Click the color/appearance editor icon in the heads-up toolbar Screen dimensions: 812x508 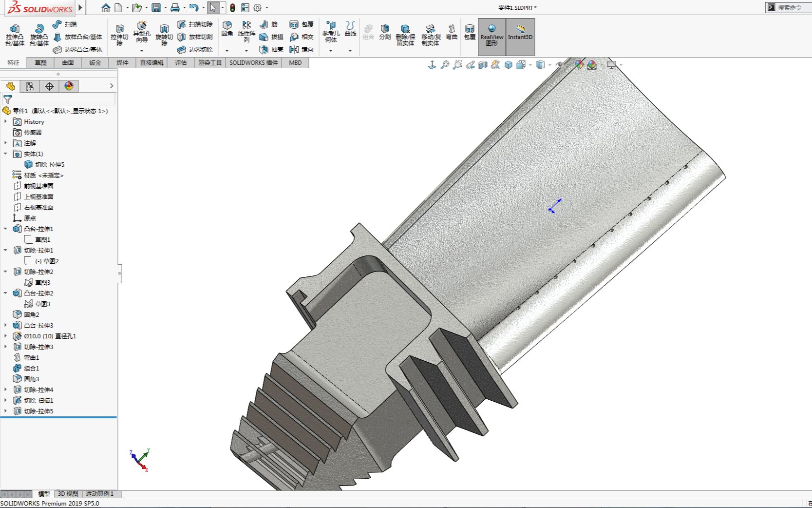579,64
